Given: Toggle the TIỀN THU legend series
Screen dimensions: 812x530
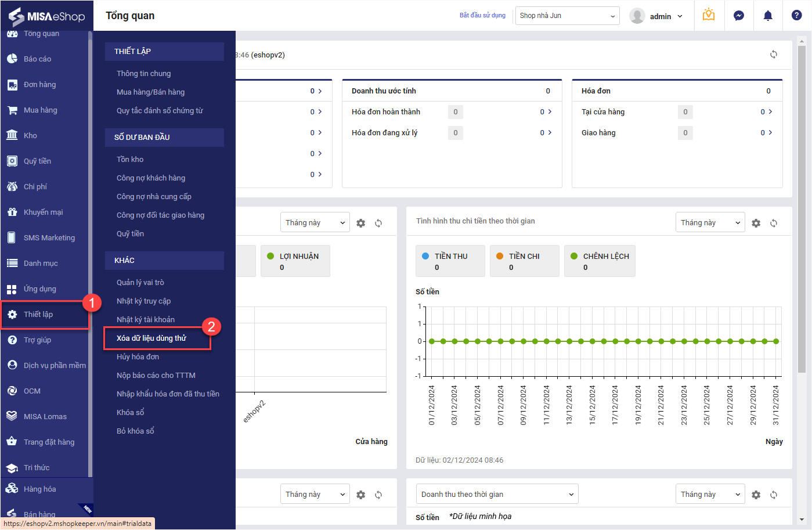Looking at the screenshot, I should click(450, 261).
